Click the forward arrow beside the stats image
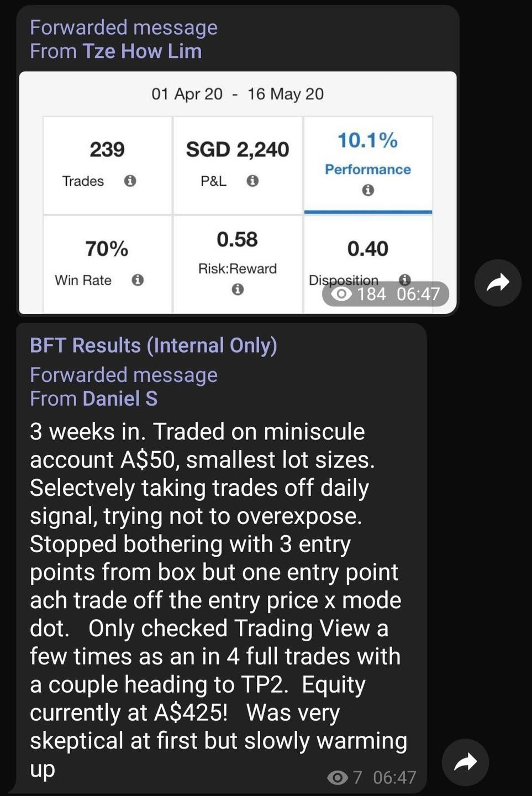 pyautogui.click(x=498, y=283)
